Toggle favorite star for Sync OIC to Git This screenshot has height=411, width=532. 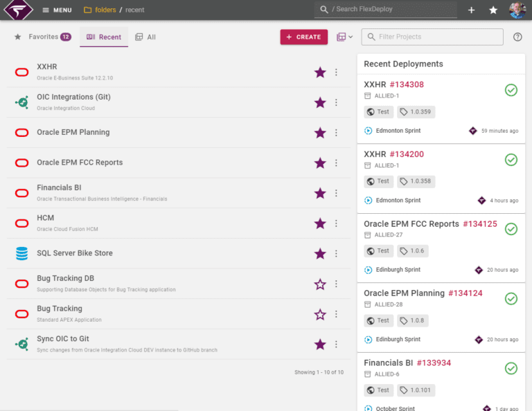click(320, 345)
